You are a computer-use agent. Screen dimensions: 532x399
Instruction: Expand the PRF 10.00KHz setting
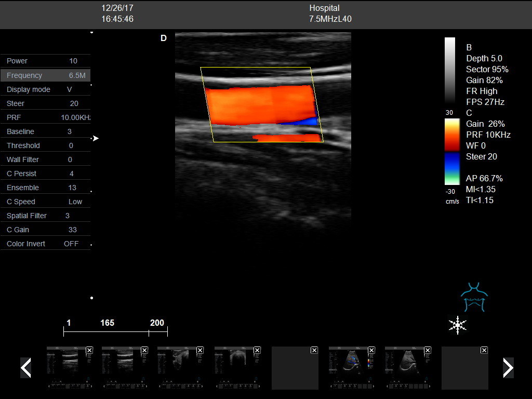pos(46,117)
